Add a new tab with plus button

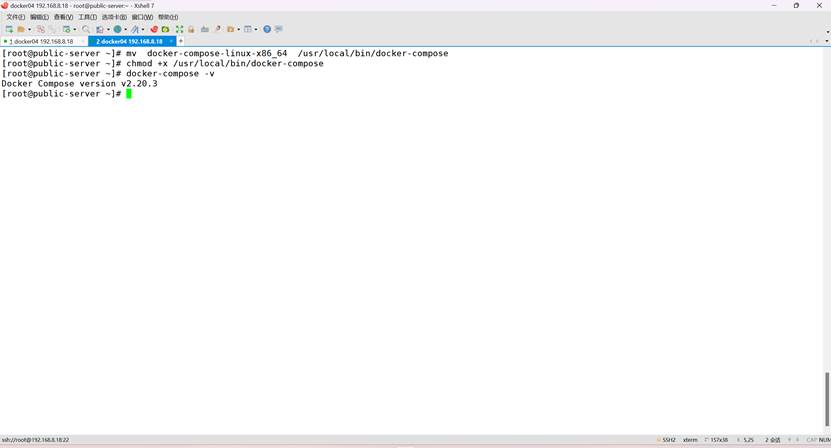point(181,41)
